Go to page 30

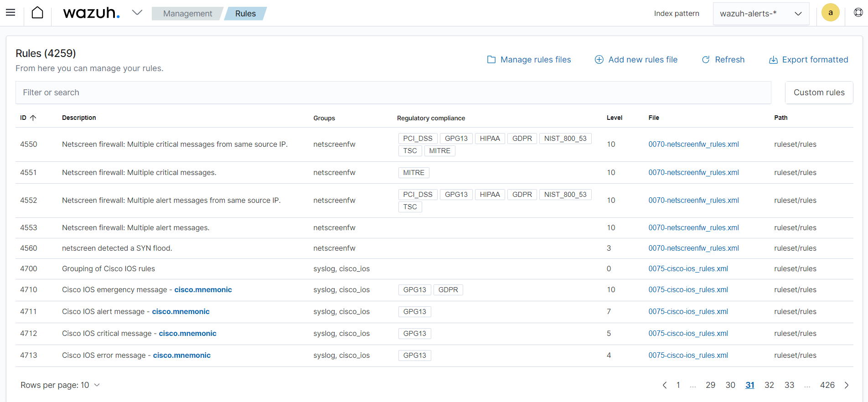pyautogui.click(x=730, y=385)
